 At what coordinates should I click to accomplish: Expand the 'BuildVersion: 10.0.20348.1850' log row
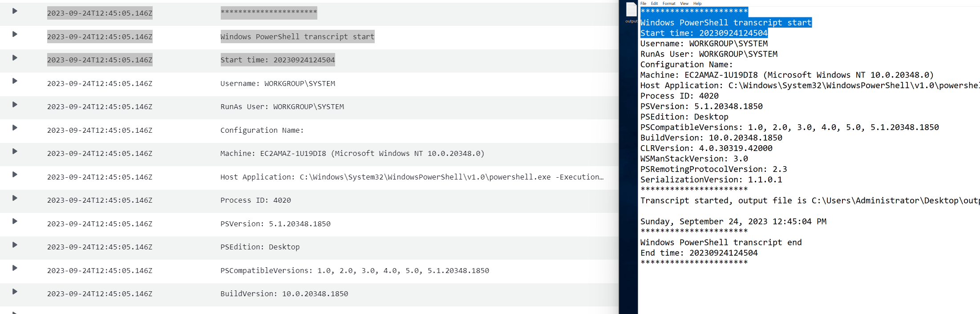(x=15, y=292)
